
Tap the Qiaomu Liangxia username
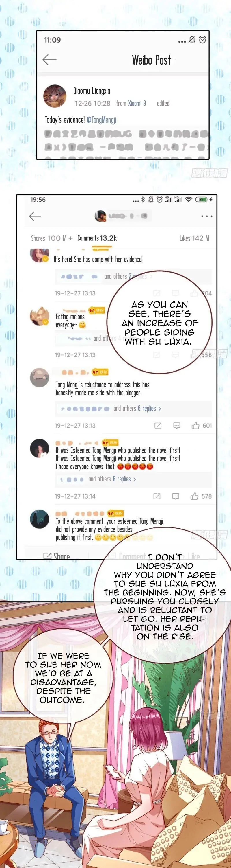pyautogui.click(x=92, y=91)
